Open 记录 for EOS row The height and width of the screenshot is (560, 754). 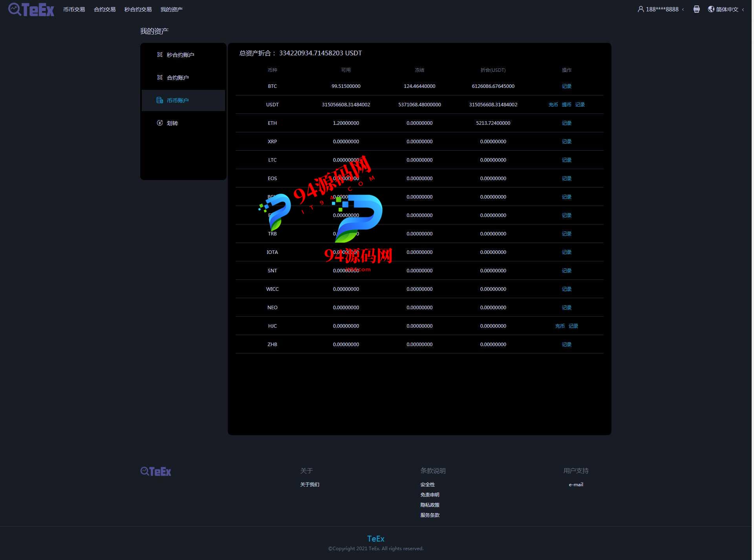567,179
